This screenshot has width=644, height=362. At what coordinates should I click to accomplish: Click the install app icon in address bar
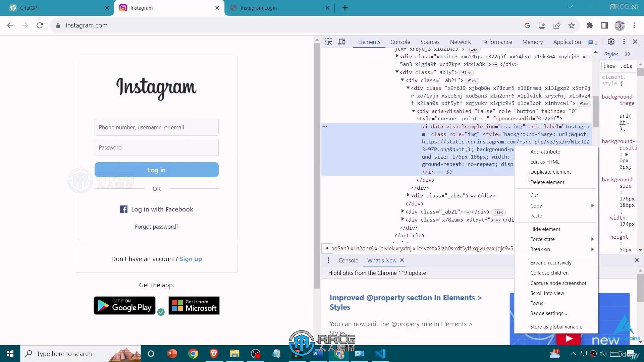point(542,25)
